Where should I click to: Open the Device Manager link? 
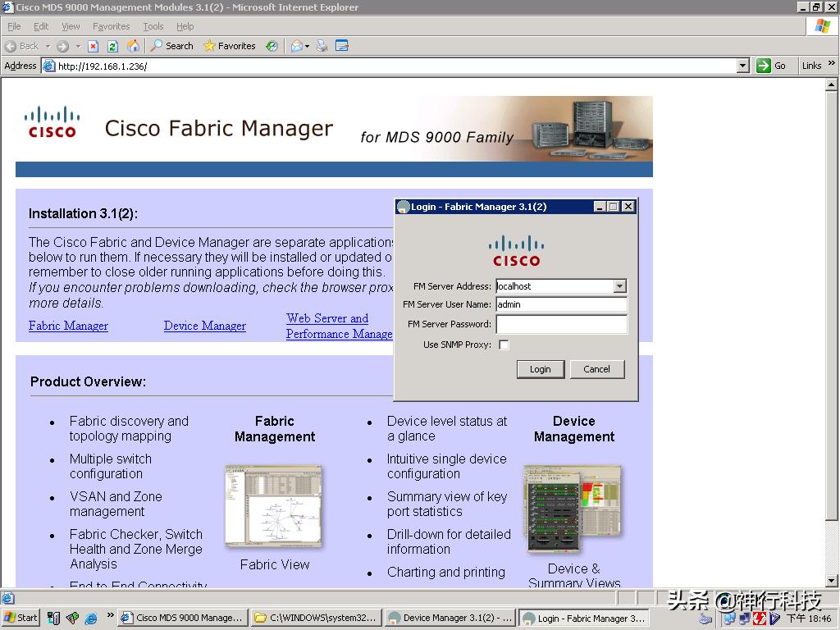click(204, 326)
